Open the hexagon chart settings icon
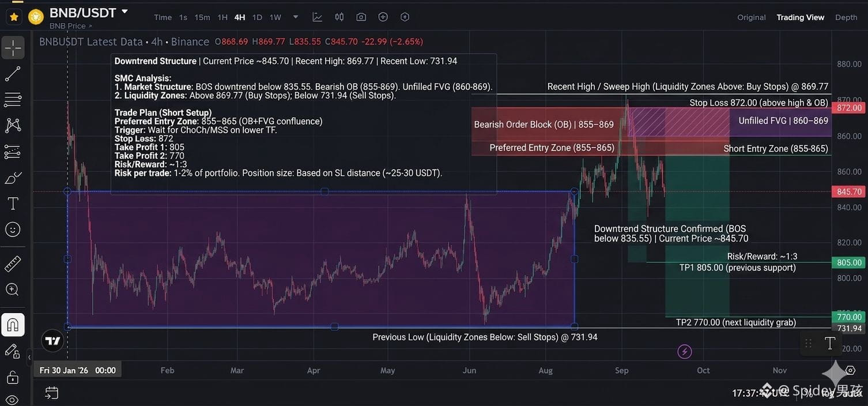The image size is (868, 406). 405,17
